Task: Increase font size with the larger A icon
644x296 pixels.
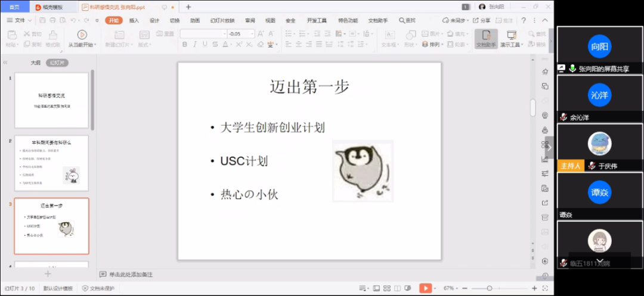Action: point(261,34)
